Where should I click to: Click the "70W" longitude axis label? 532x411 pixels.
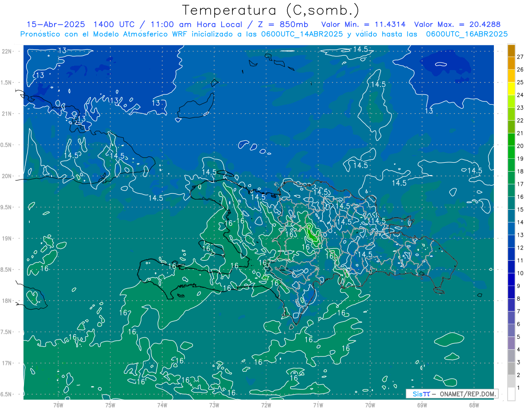point(370,405)
